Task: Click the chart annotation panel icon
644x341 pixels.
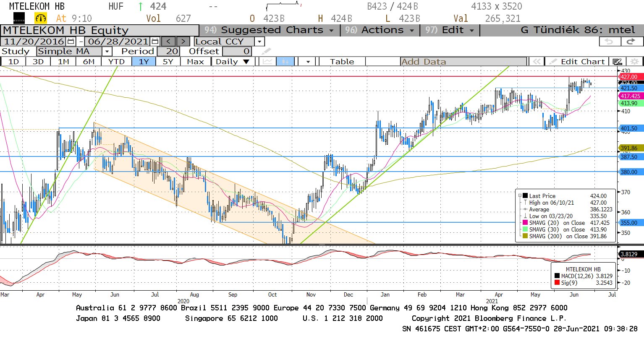Action: click(x=617, y=62)
